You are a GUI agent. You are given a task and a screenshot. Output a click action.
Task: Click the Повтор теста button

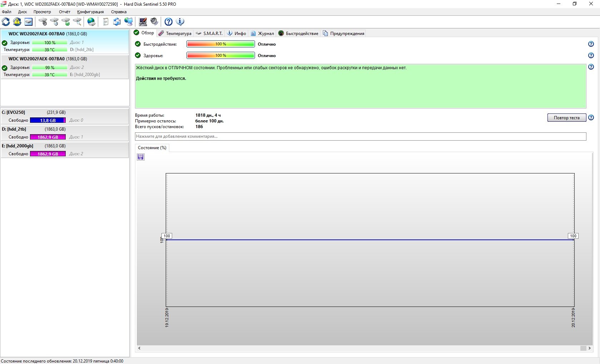[567, 118]
